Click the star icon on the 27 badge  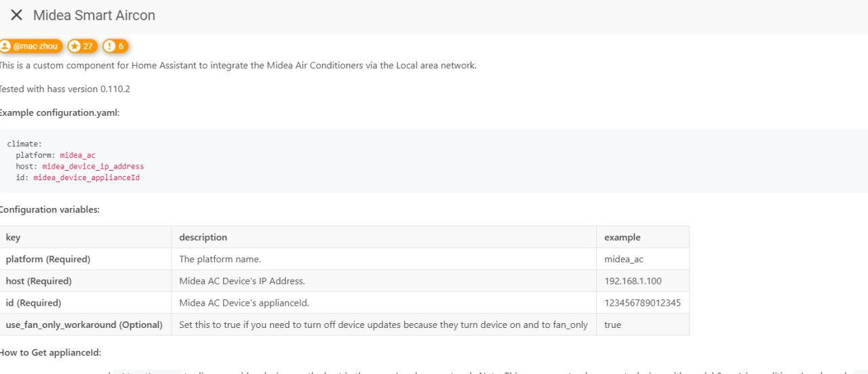(x=75, y=46)
